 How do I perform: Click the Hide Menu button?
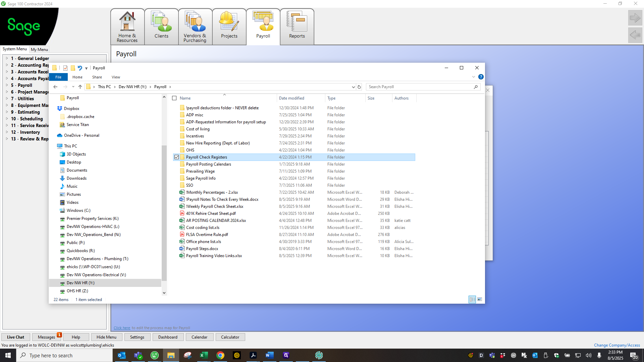(106, 337)
